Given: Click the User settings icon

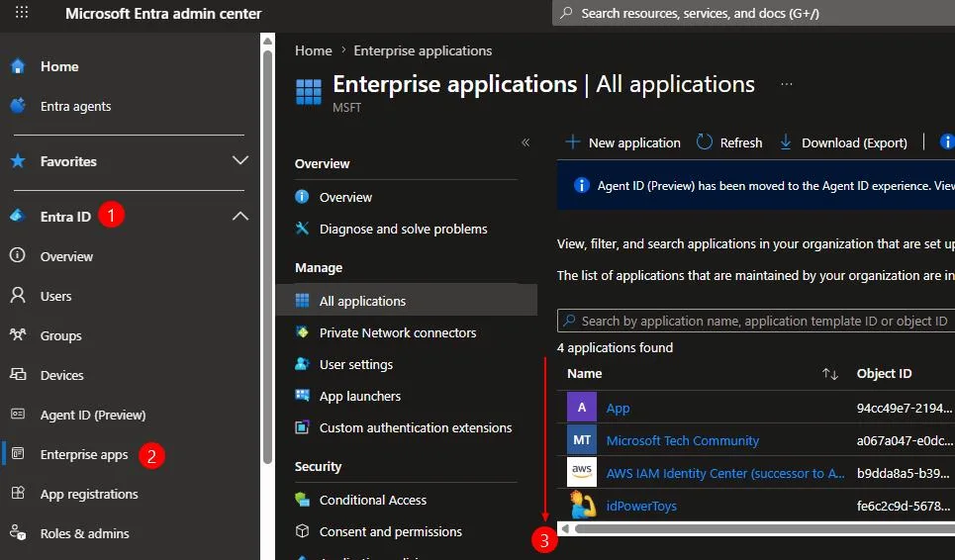Looking at the screenshot, I should pos(302,363).
